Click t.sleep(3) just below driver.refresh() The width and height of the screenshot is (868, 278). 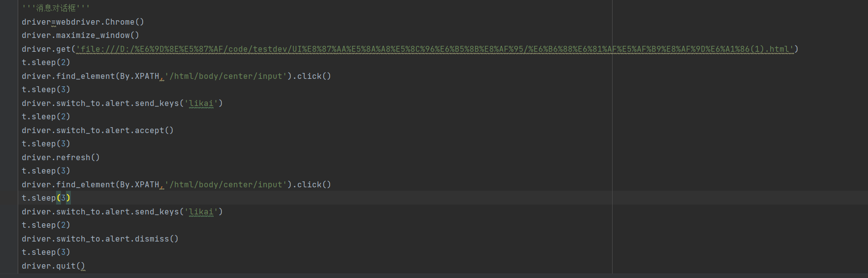(x=46, y=171)
